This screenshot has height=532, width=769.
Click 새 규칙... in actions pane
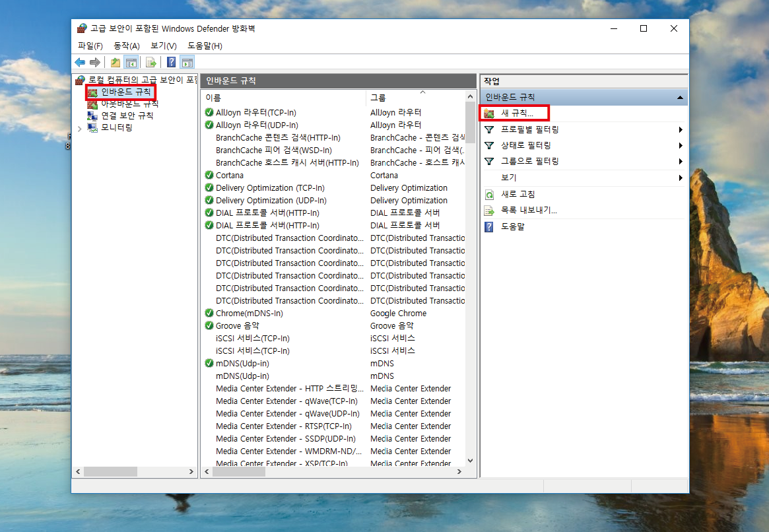pos(517,114)
